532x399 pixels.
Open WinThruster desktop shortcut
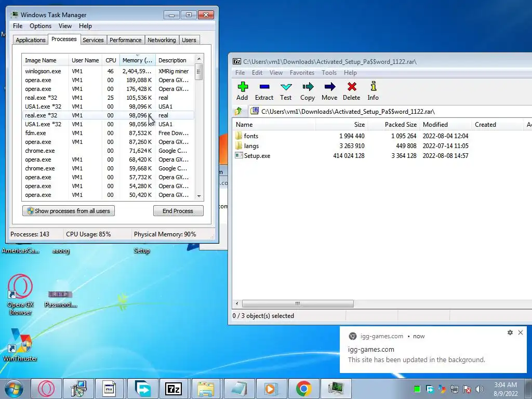click(20, 344)
